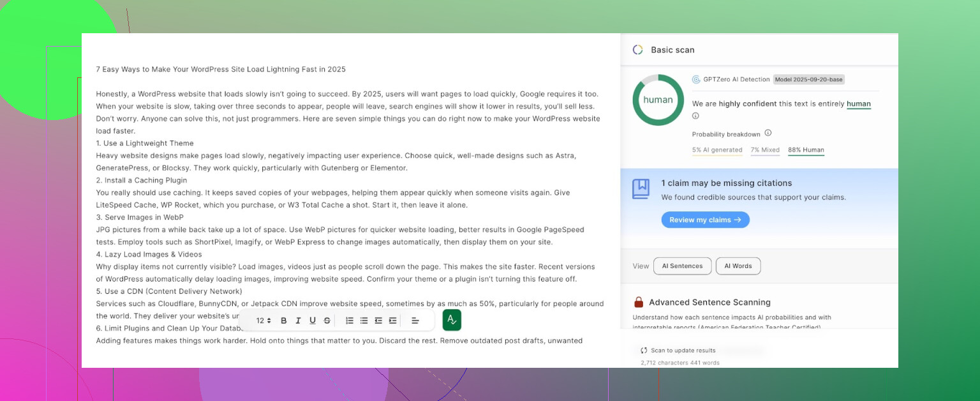Viewport: 980px width, 401px height.
Task: Apply strikethrough formatting to text
Action: (327, 321)
